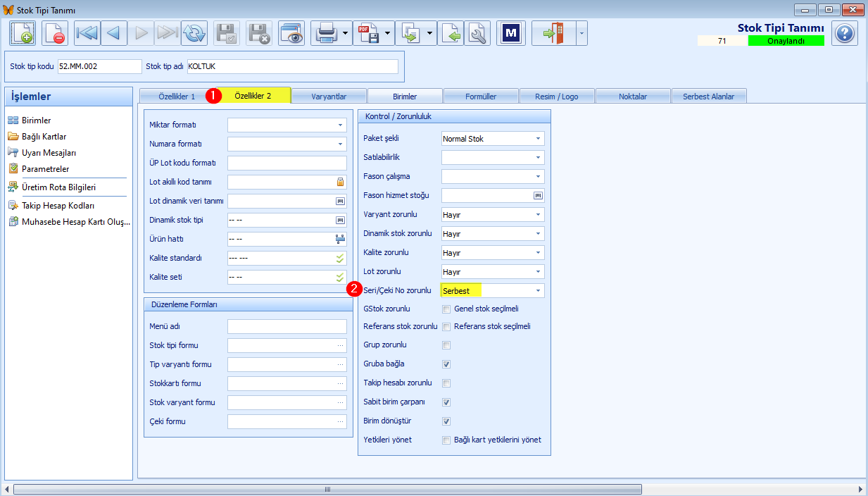Open help with the question mark icon
This screenshot has width=868, height=496.
tap(844, 33)
